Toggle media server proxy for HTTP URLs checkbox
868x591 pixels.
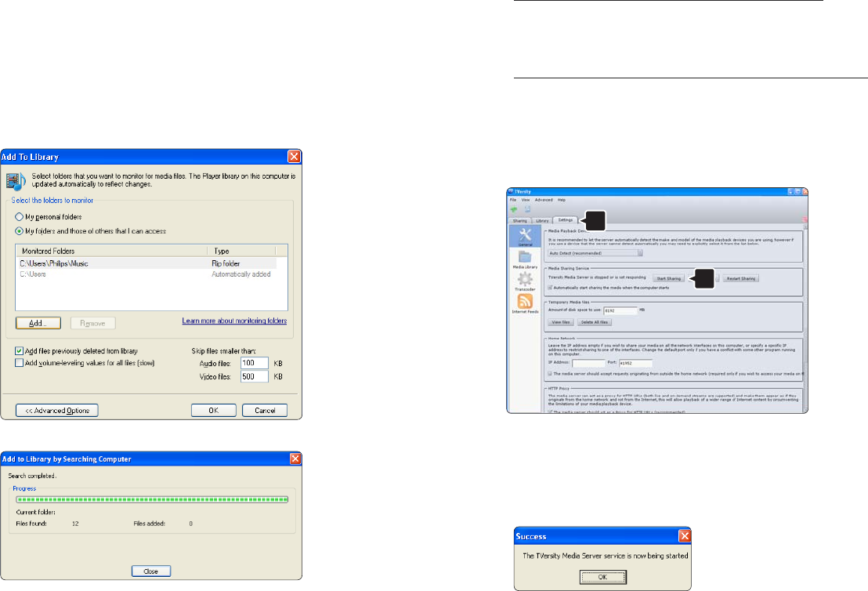pyautogui.click(x=550, y=412)
